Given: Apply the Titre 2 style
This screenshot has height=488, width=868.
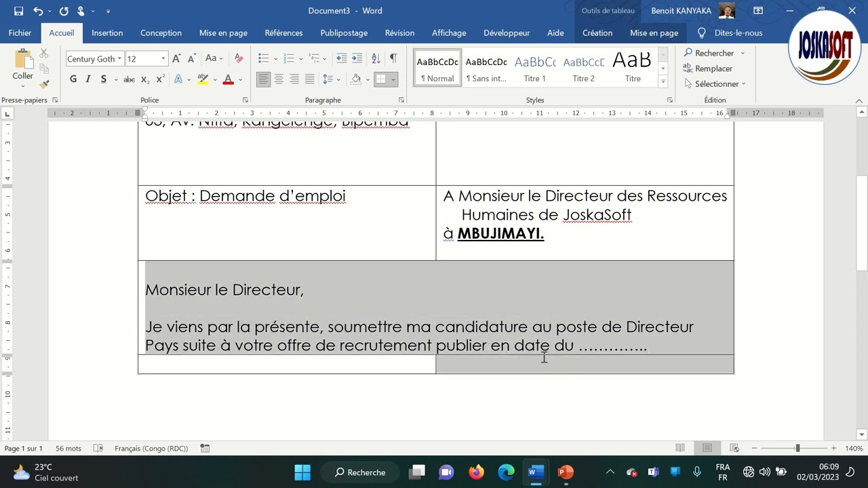Looking at the screenshot, I should click(x=583, y=68).
